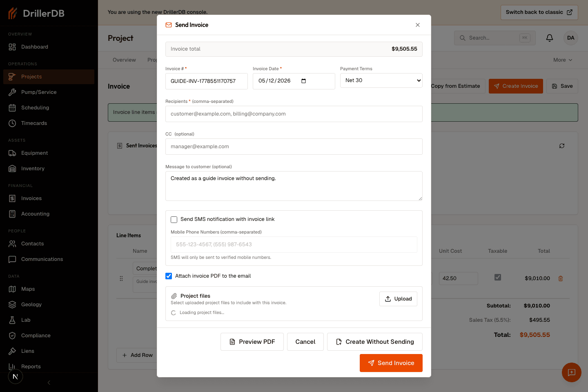This screenshot has height=392, width=588.
Task: Open the Inventory page
Action: pyautogui.click(x=49, y=169)
